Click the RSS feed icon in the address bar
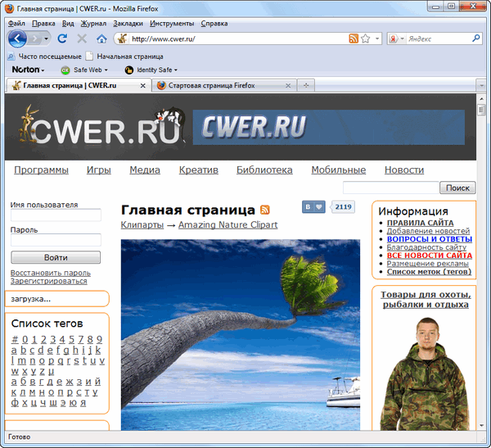Image resolution: width=491 pixels, height=448 pixels. tap(353, 38)
